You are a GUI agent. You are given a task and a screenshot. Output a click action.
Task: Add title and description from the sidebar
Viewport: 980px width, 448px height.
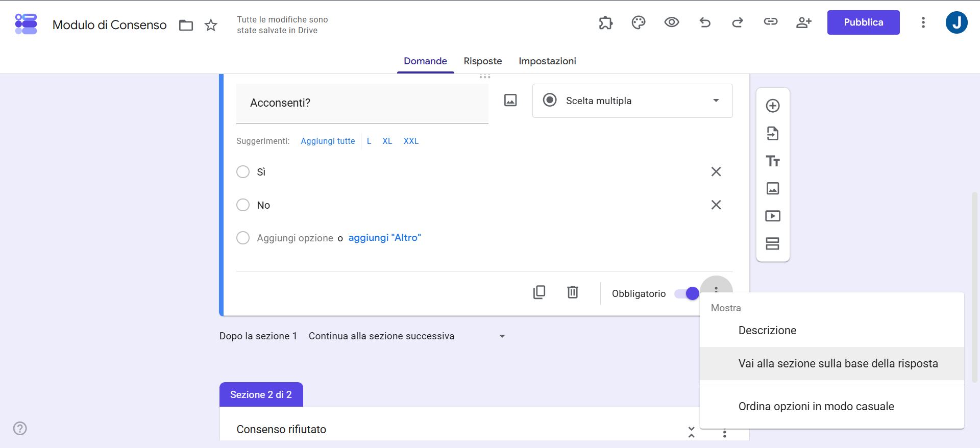pos(773,161)
